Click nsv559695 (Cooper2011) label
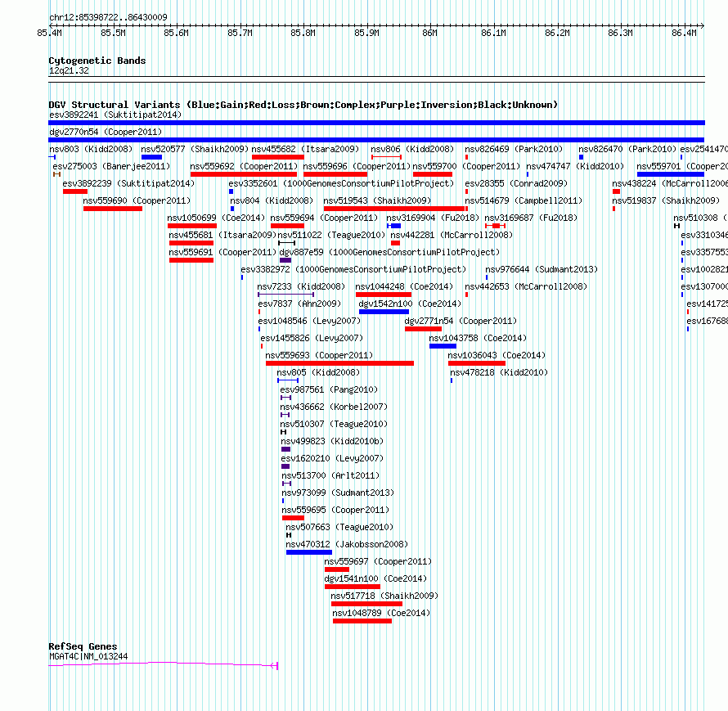Viewport: 728px width, 711px height. click(x=335, y=510)
